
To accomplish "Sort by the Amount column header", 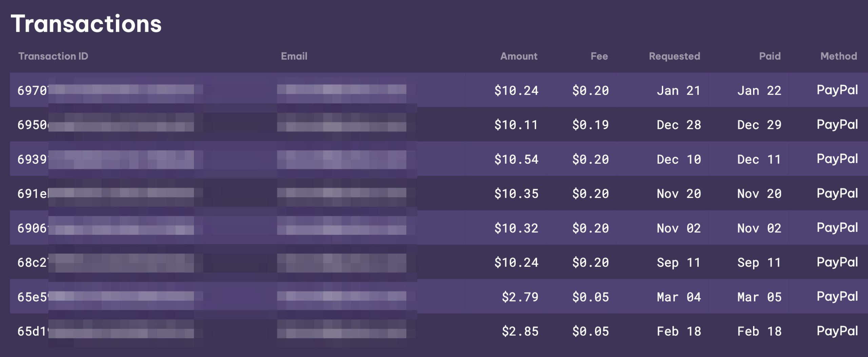I will pyautogui.click(x=519, y=56).
